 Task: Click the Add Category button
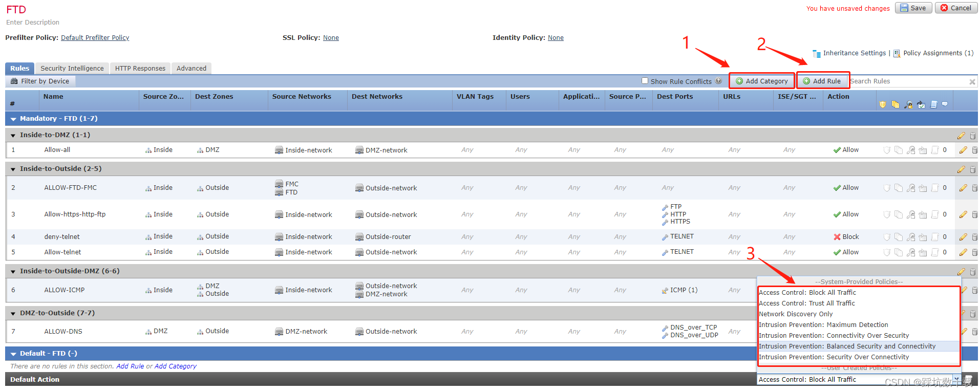coord(762,81)
